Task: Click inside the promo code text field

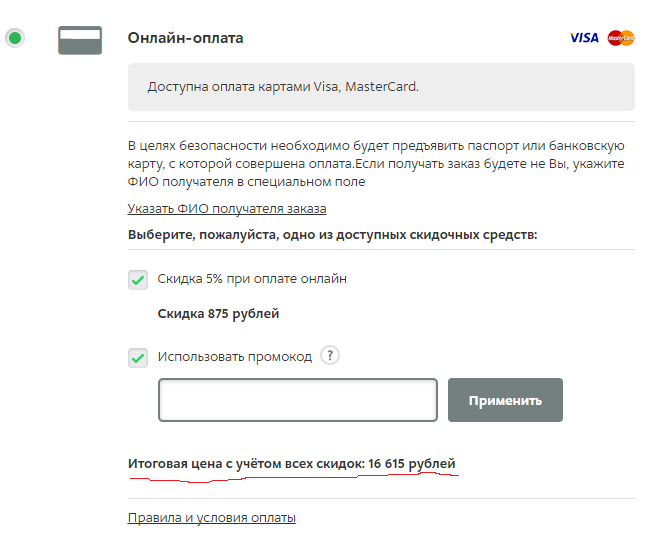Action: pyautogui.click(x=298, y=400)
